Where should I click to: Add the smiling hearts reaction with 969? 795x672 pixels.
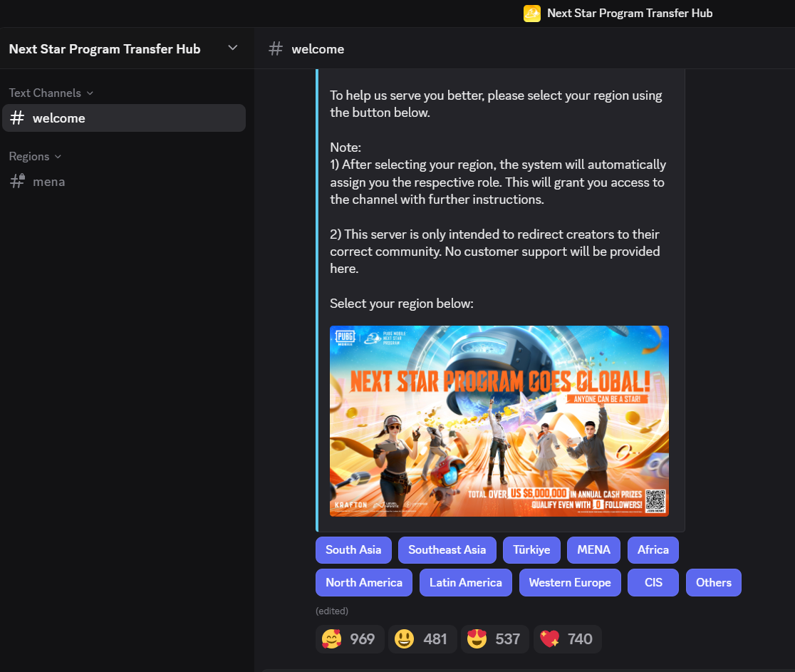click(x=350, y=639)
